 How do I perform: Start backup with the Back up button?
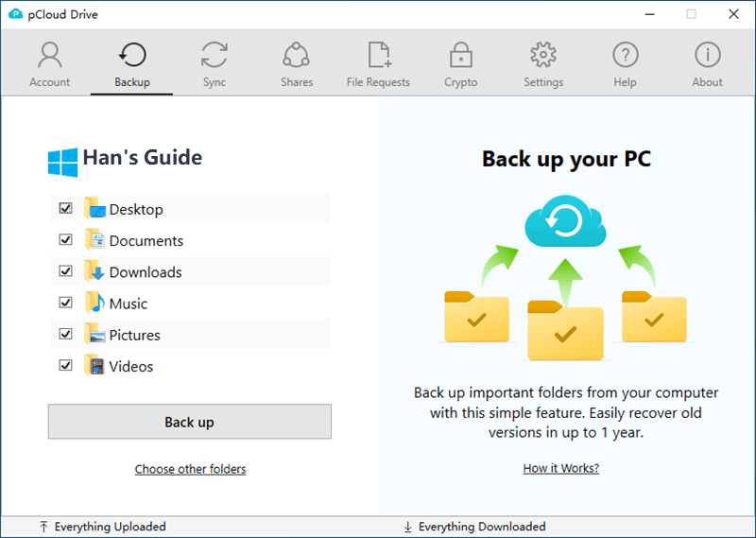[190, 422]
